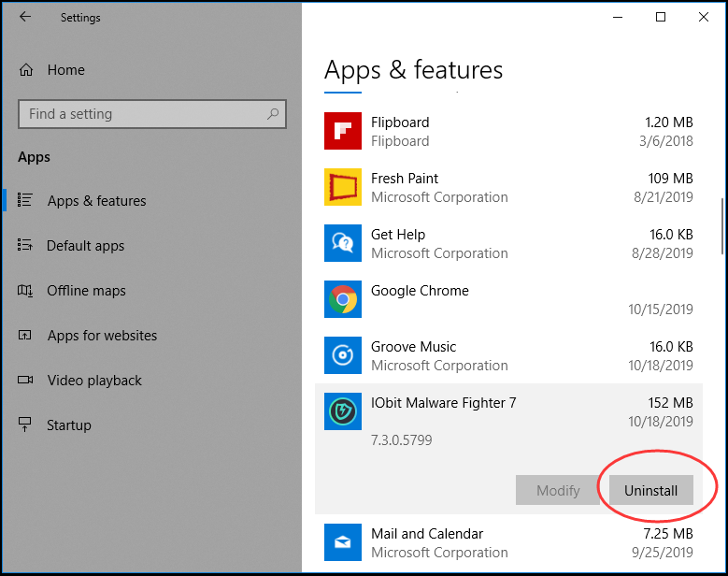Screen dimensions: 728x576
Task: Focus the Find a setting box
Action: click(x=152, y=114)
